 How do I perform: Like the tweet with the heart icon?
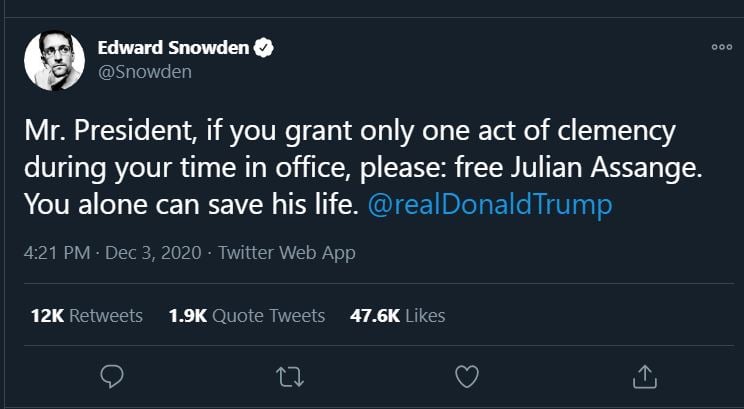466,376
